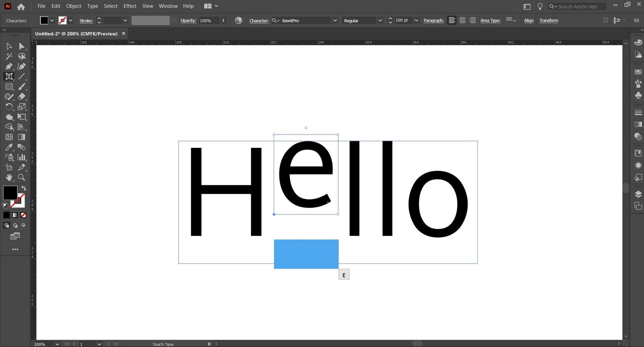Choose the Rotate tool

pyautogui.click(x=9, y=107)
